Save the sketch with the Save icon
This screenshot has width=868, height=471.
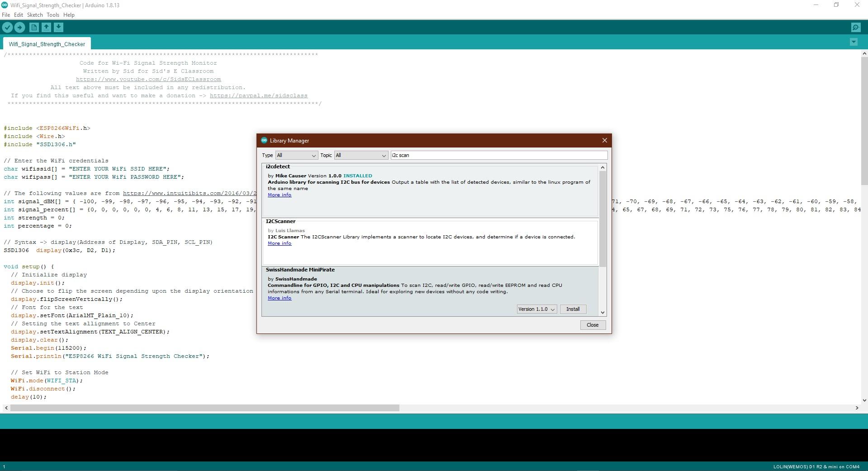(x=58, y=28)
